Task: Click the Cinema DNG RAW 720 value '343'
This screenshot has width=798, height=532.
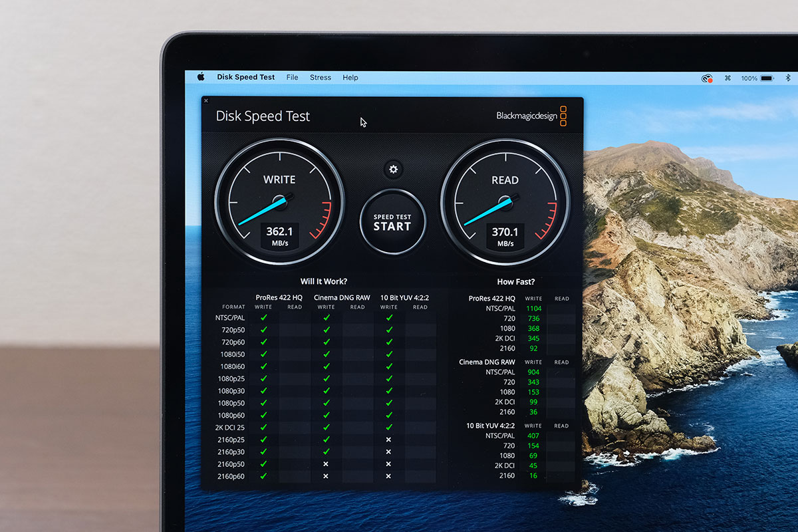Action: (533, 382)
